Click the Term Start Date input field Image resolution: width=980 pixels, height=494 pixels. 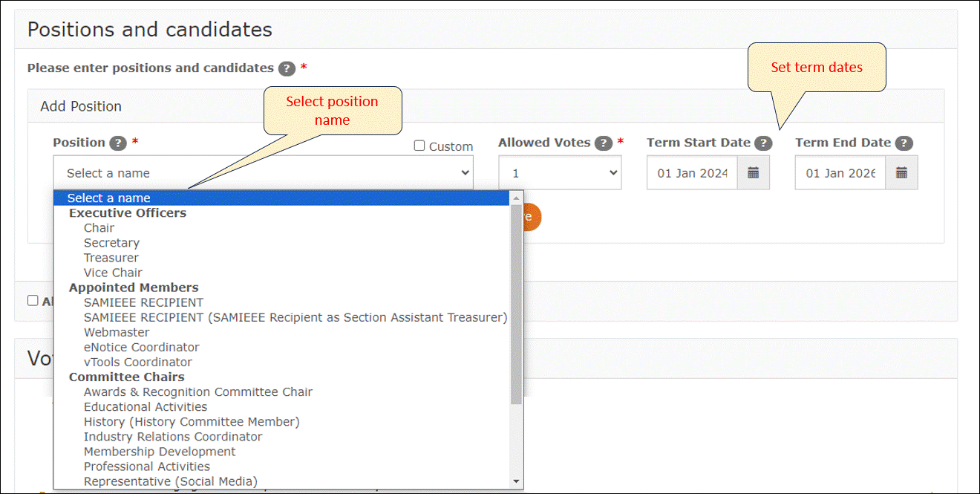(x=692, y=172)
